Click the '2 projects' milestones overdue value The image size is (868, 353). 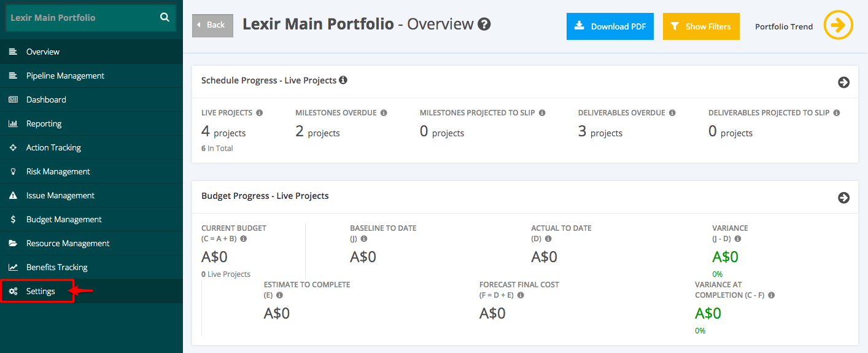coord(317,131)
